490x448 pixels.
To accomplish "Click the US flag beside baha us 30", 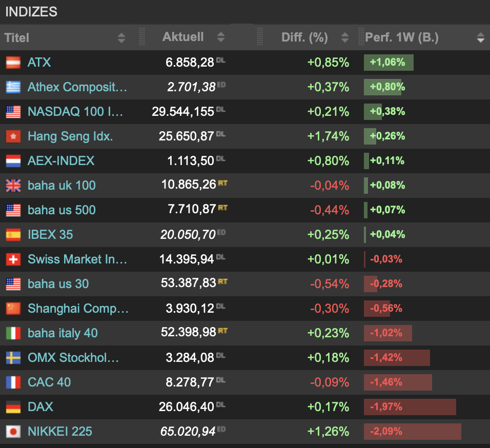I will 13,284.
